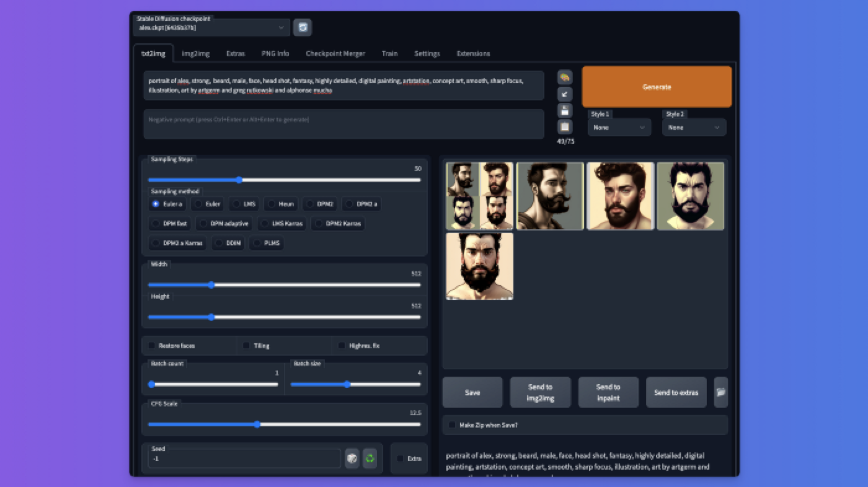868x487 pixels.
Task: Open the Stable Diffusion checkpoint dropdown
Action: 211,27
